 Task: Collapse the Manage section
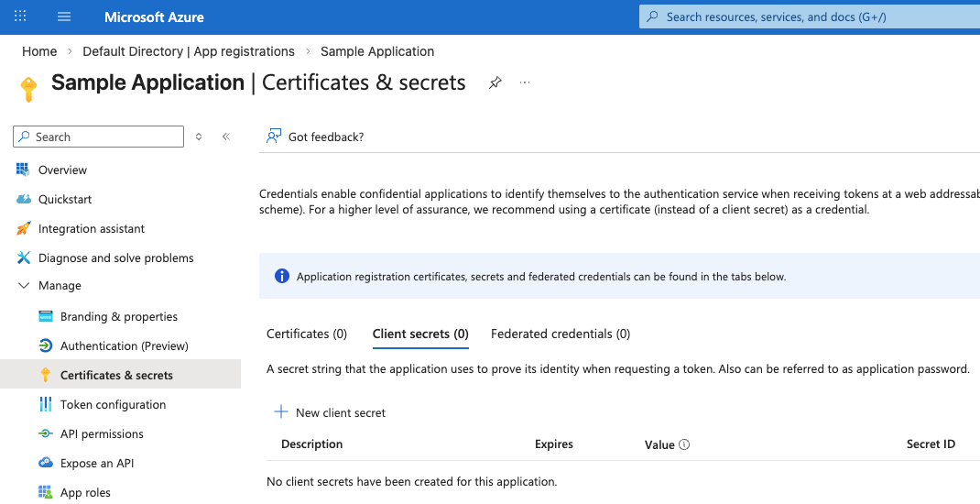[24, 286]
